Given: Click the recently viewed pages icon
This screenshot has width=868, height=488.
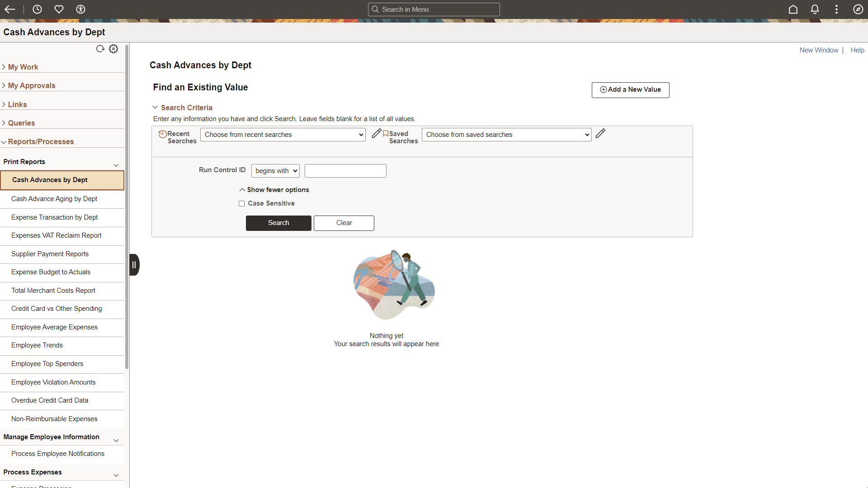Looking at the screenshot, I should point(37,9).
